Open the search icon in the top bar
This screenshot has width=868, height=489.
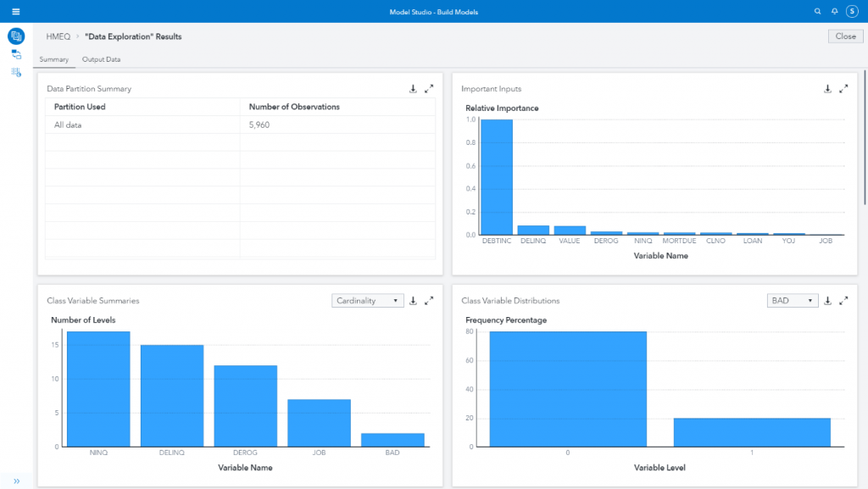coord(816,11)
